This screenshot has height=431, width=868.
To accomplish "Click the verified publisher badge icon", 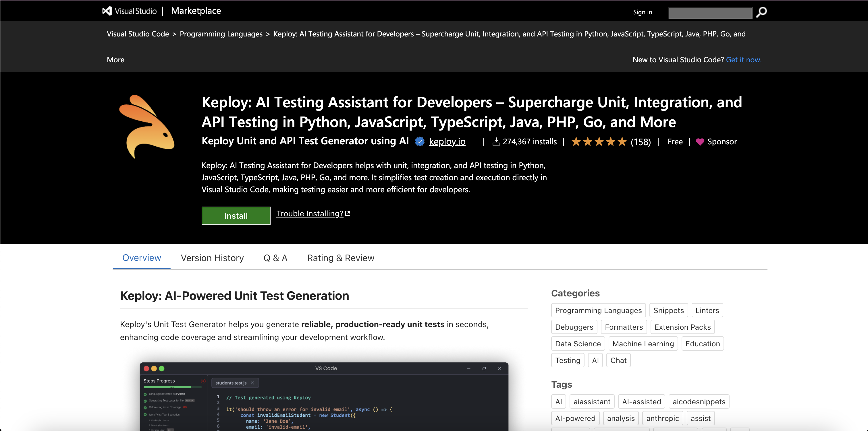I will [x=420, y=142].
